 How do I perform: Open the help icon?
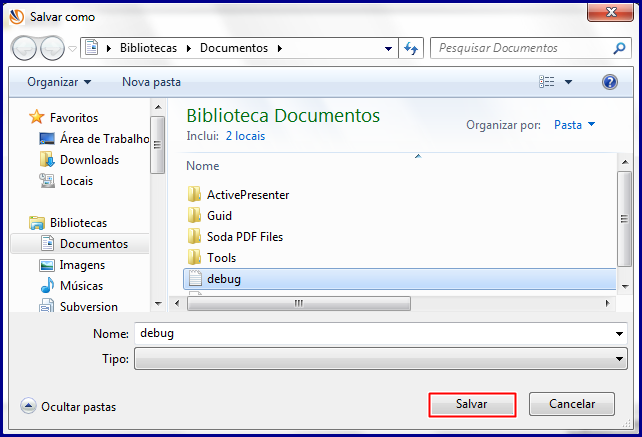point(610,82)
